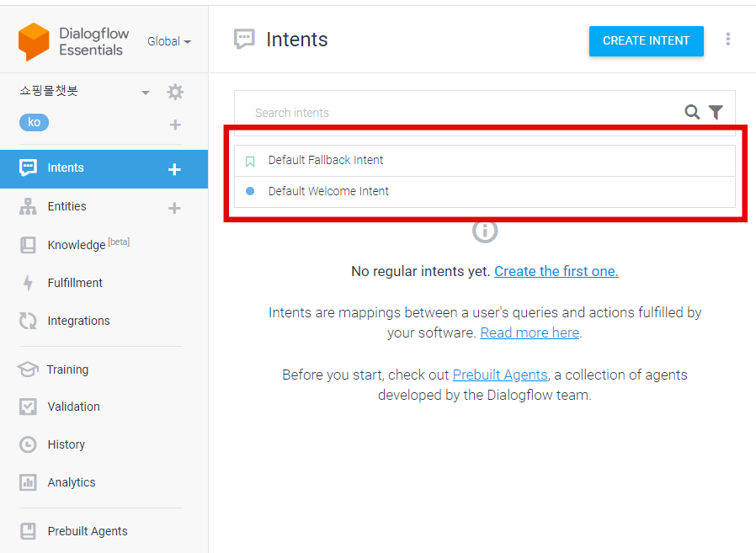Viewport: 756px width, 553px height.
Task: Open agent settings via the gear icon
Action: (174, 92)
